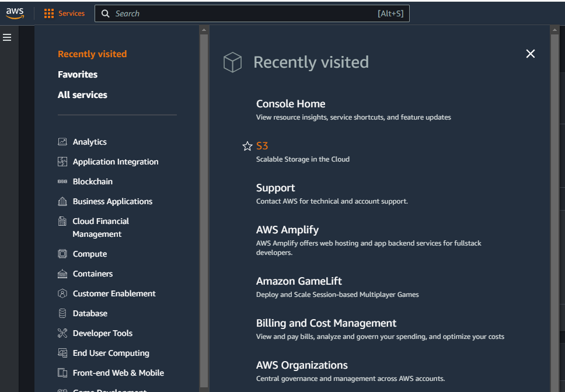Viewport: 565px width, 392px height.
Task: Click the cube icon beside Recently visited
Action: point(232,62)
